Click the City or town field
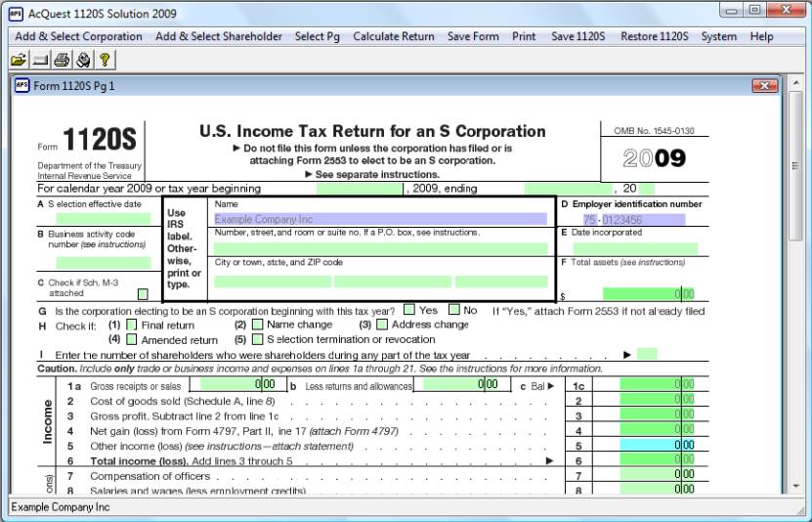 273,282
